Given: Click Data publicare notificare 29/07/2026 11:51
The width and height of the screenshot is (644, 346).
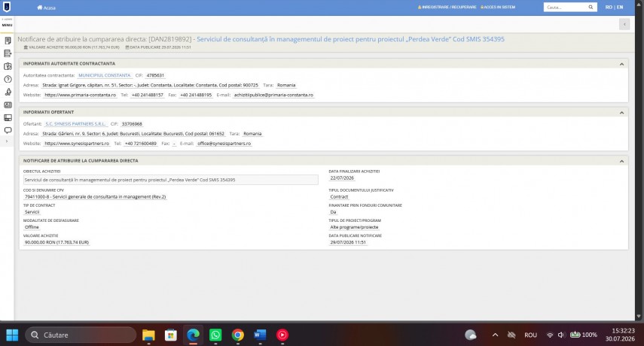Looking at the screenshot, I should (348, 242).
